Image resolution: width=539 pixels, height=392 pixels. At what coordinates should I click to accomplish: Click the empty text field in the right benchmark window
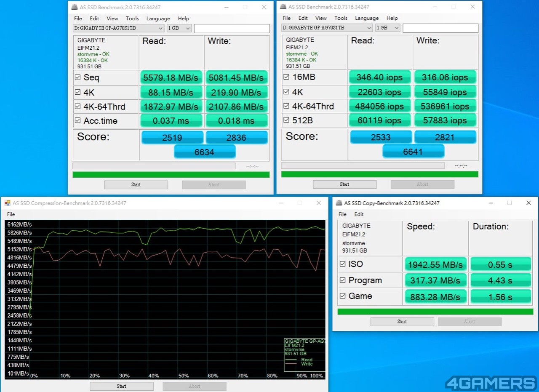[x=440, y=28]
